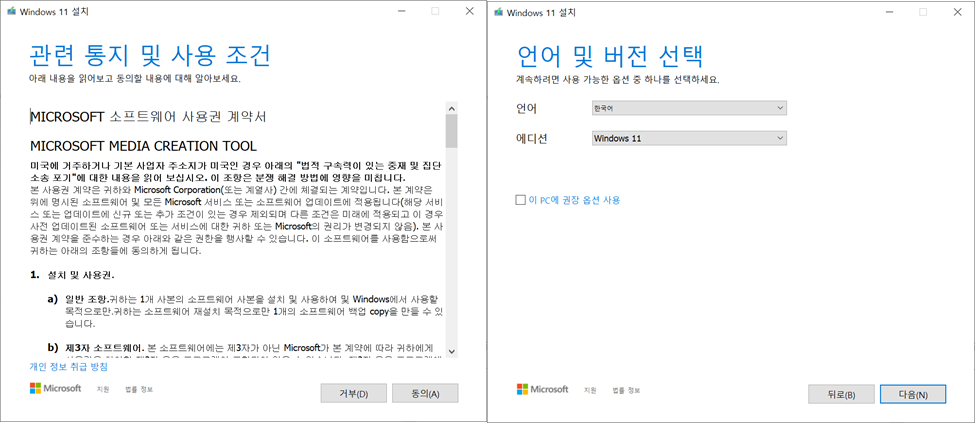This screenshot has width=975, height=423.
Task: Click the Microsoft logo in the language selection window
Action: pos(543,389)
